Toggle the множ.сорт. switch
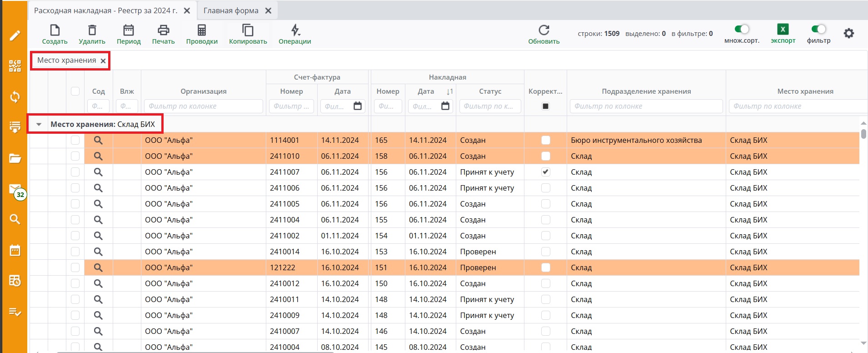Viewport: 868px width, 353px height. (x=742, y=29)
